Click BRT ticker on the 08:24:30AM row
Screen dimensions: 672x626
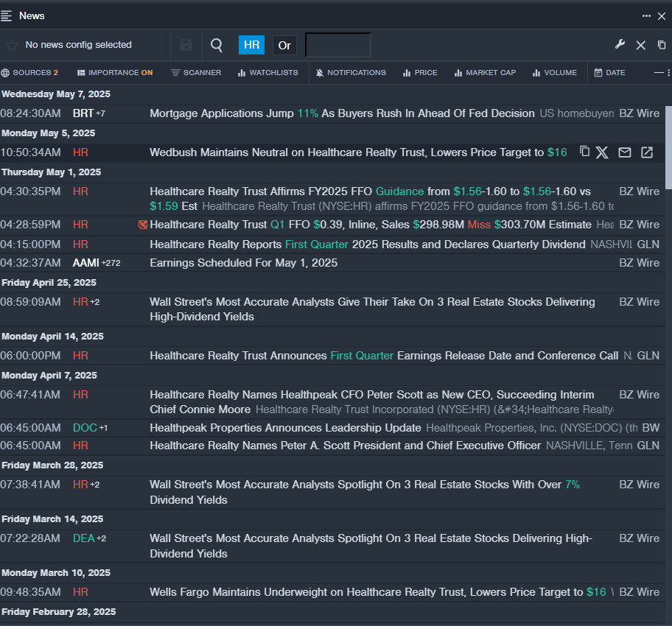click(83, 113)
